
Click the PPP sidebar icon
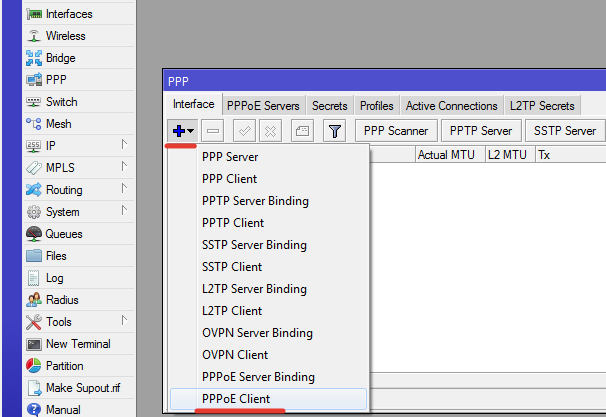coord(34,80)
